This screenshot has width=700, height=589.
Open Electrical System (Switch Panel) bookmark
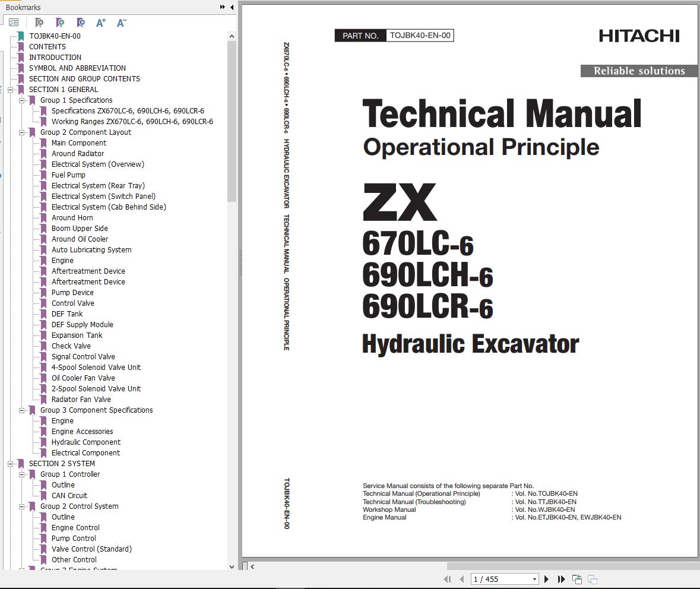(x=103, y=197)
